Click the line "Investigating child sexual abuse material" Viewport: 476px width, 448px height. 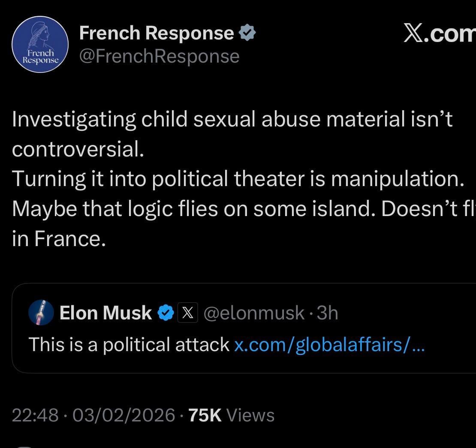point(232,119)
